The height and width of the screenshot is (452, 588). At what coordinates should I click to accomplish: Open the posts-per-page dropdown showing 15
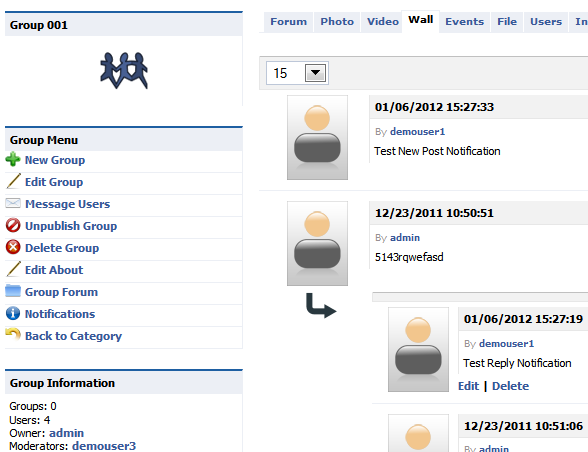click(297, 73)
